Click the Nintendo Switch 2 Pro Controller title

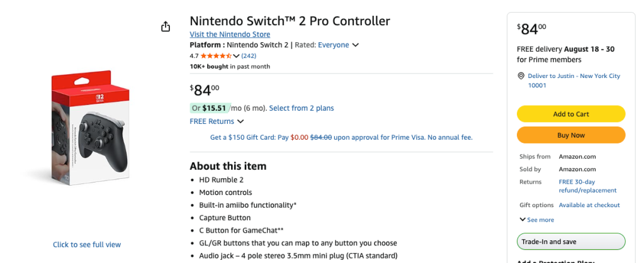(290, 21)
